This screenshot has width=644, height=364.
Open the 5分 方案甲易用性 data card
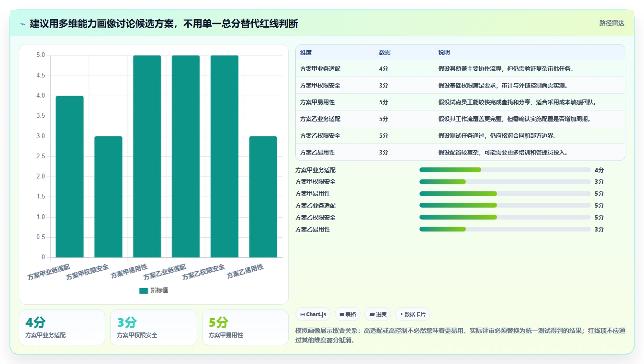[x=245, y=328]
